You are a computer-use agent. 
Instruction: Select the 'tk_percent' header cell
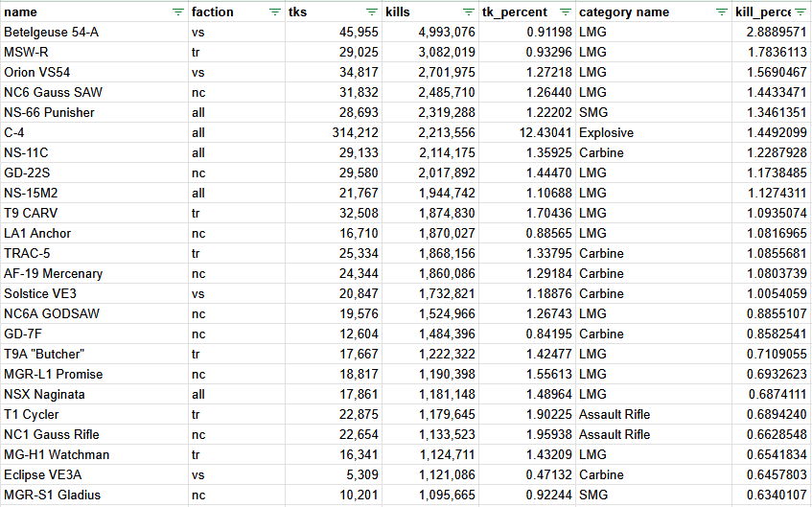click(x=527, y=12)
